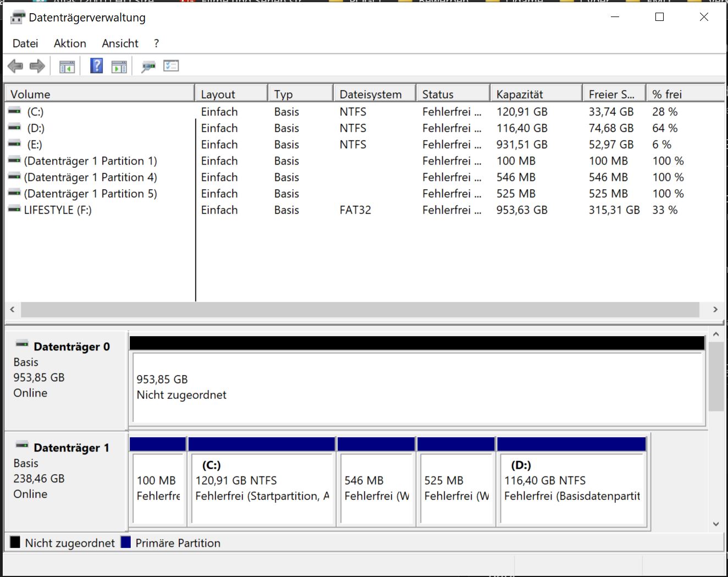Viewport: 728px width, 577px height.
Task: Click the Datenträgerverwaltung title bar icon
Action: (x=18, y=18)
